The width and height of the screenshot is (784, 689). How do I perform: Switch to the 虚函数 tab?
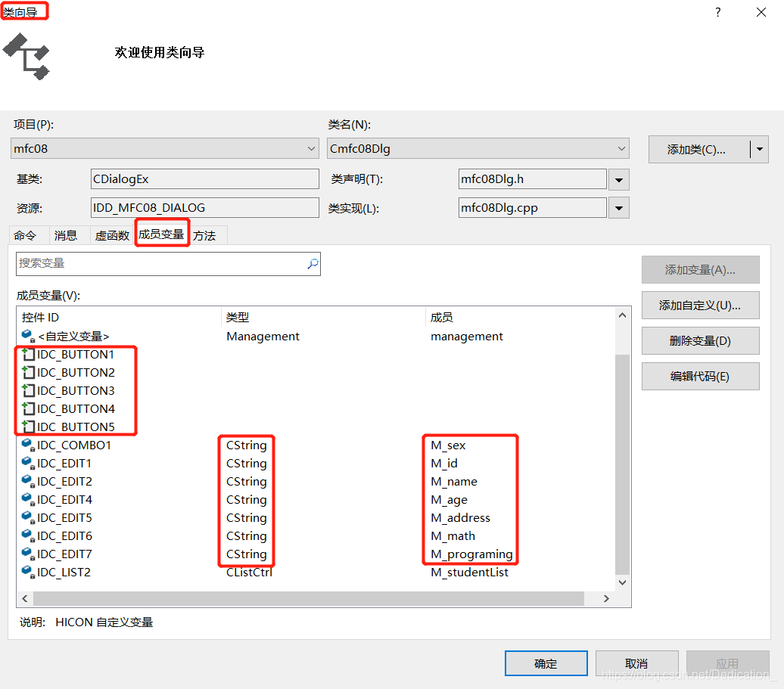(x=112, y=235)
